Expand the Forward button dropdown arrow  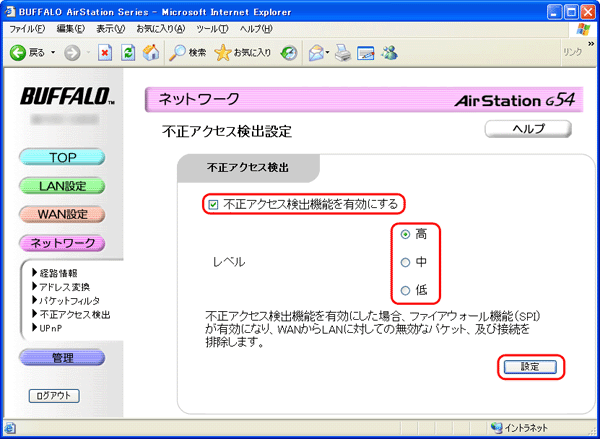88,53
